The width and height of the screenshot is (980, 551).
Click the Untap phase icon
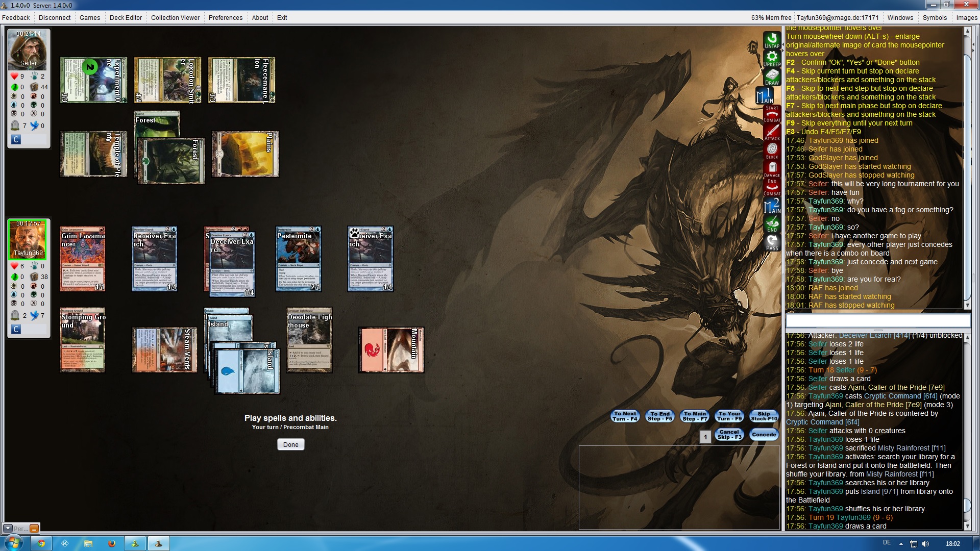[772, 40]
